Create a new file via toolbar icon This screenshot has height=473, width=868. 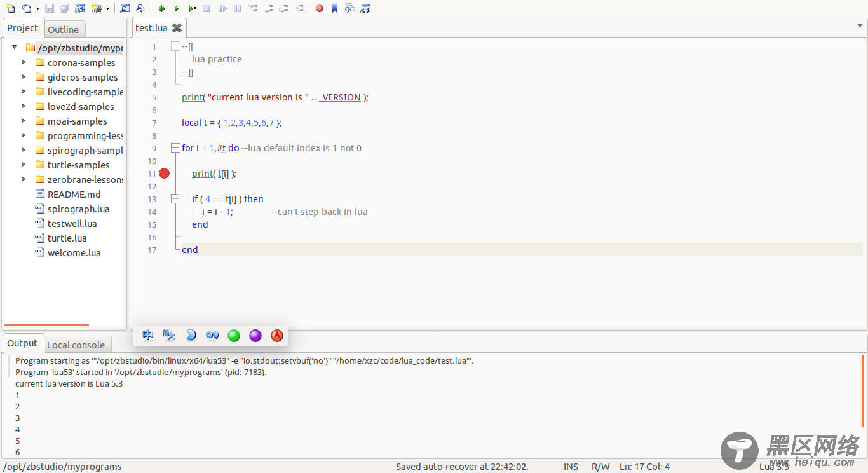(10, 8)
